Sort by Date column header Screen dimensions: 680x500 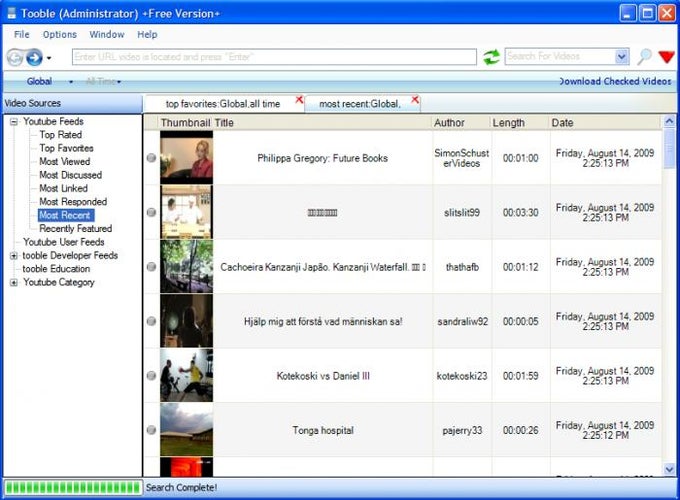click(605, 123)
